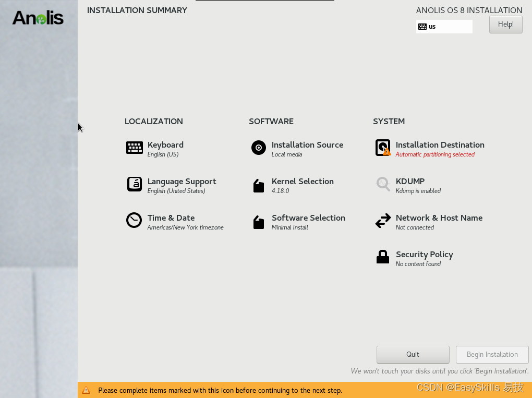Open Kernel Selection title

pos(303,181)
